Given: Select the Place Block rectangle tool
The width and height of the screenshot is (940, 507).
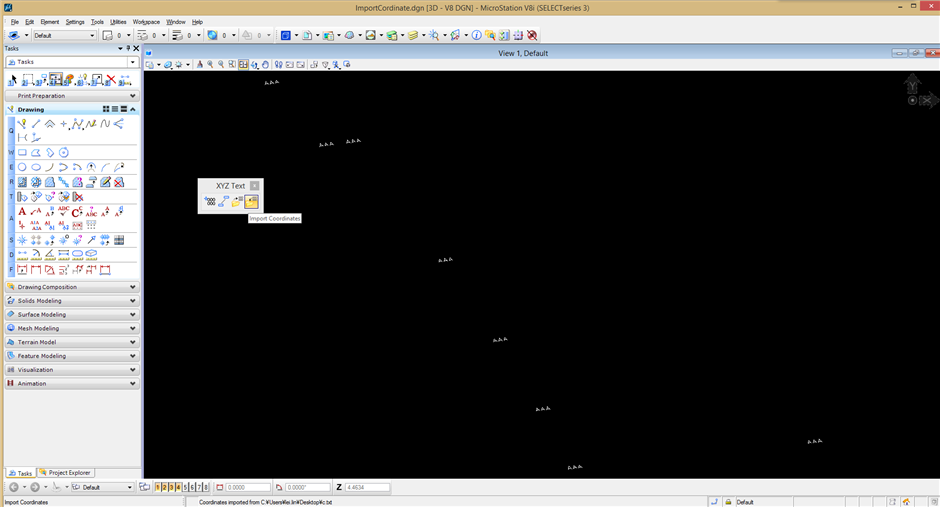Looking at the screenshot, I should tap(22, 153).
